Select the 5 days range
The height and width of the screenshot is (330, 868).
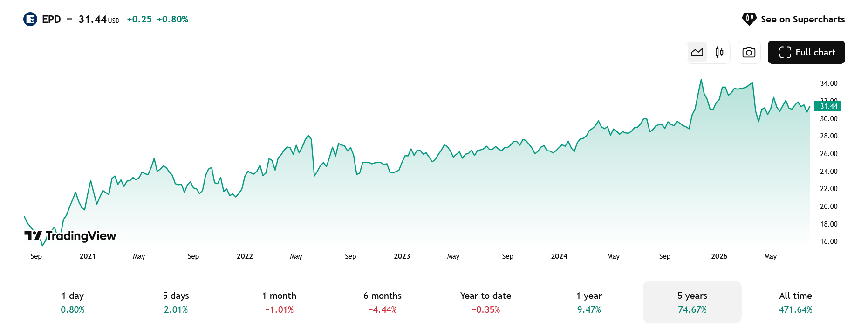pyautogui.click(x=176, y=302)
